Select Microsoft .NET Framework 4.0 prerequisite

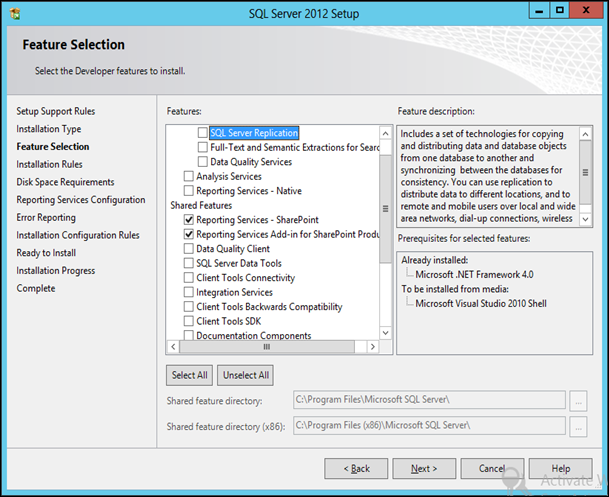click(x=474, y=275)
